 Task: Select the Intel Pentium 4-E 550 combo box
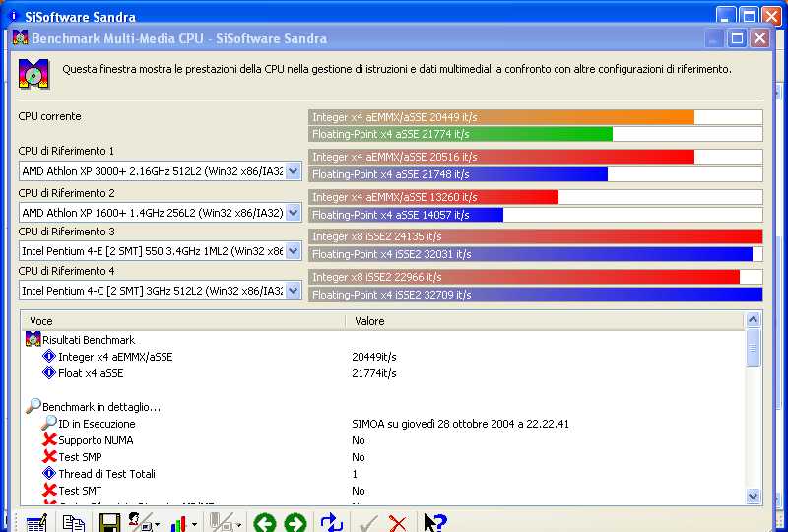point(161,250)
